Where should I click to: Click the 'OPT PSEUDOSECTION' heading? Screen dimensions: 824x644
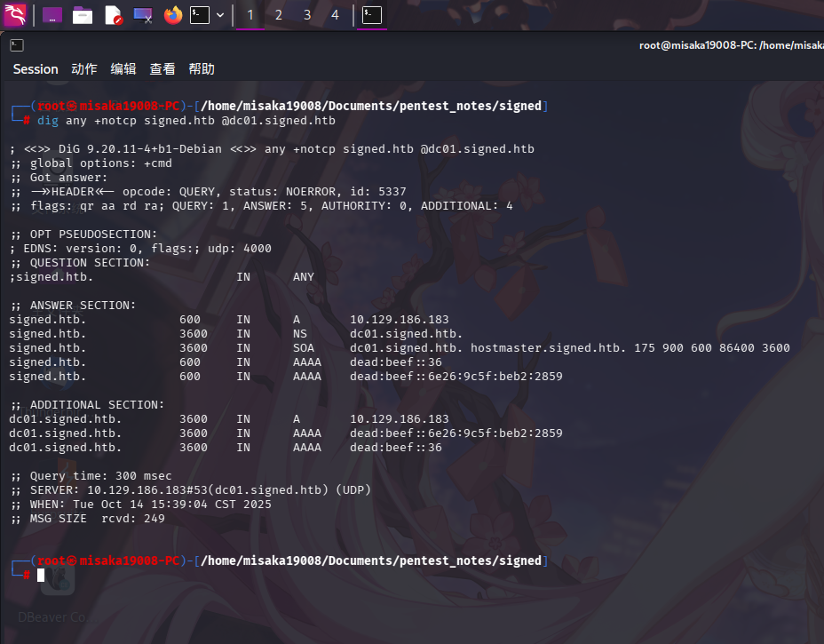tap(83, 235)
